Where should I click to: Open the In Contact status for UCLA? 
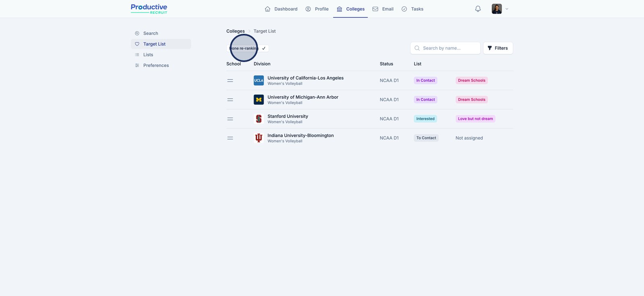pyautogui.click(x=425, y=81)
